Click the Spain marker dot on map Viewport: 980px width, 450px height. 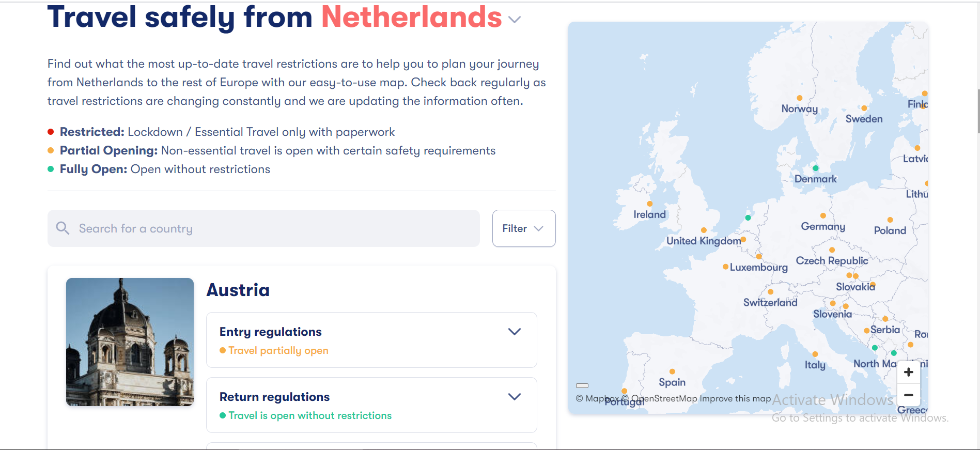click(672, 371)
